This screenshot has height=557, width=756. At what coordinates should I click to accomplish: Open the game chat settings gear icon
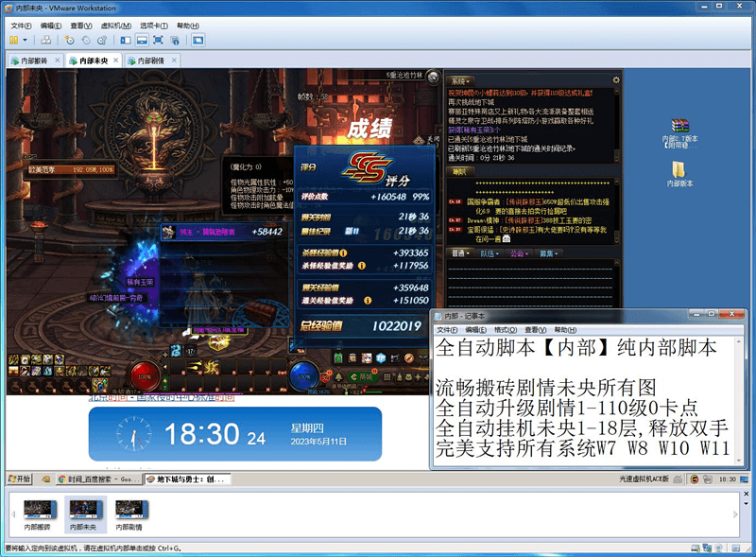coord(616,80)
